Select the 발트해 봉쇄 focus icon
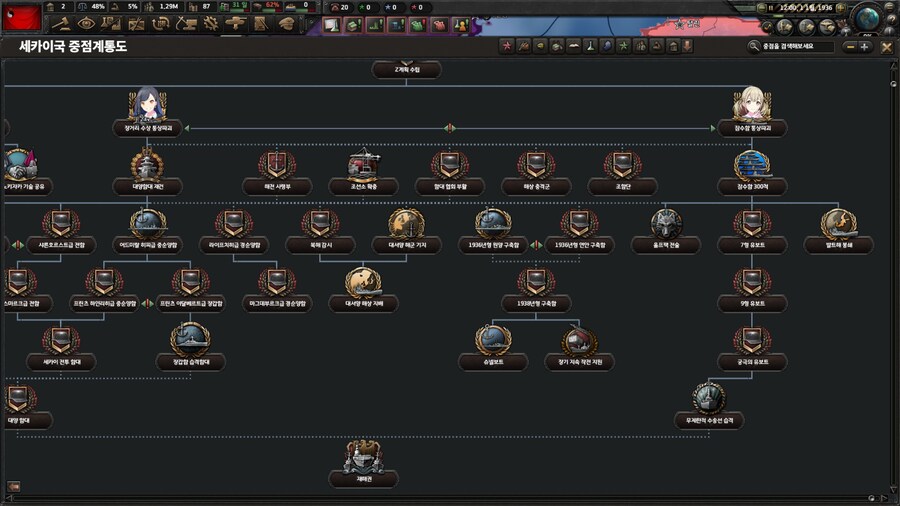The image size is (900, 506). [x=838, y=224]
